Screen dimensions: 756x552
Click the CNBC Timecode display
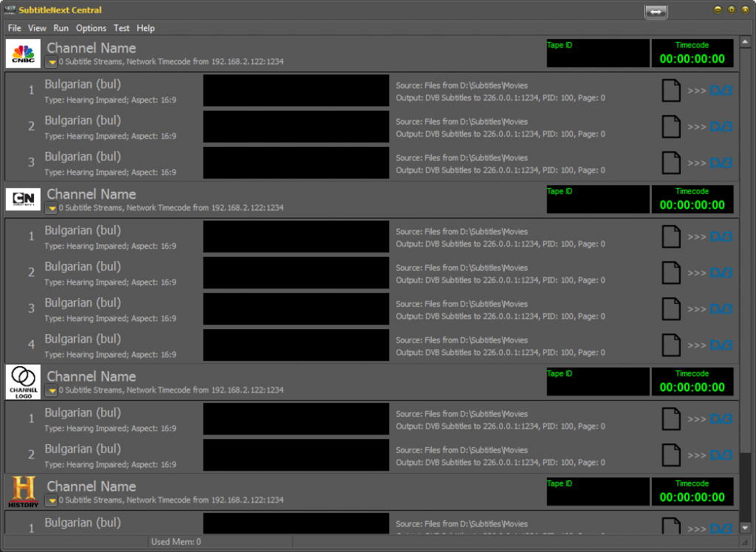click(x=692, y=54)
